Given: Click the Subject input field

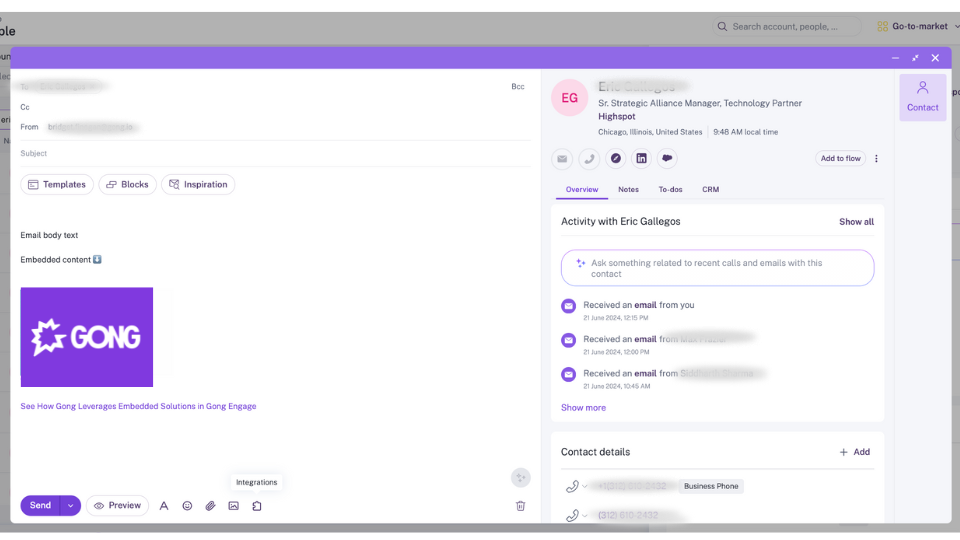Looking at the screenshot, I should click(x=270, y=153).
